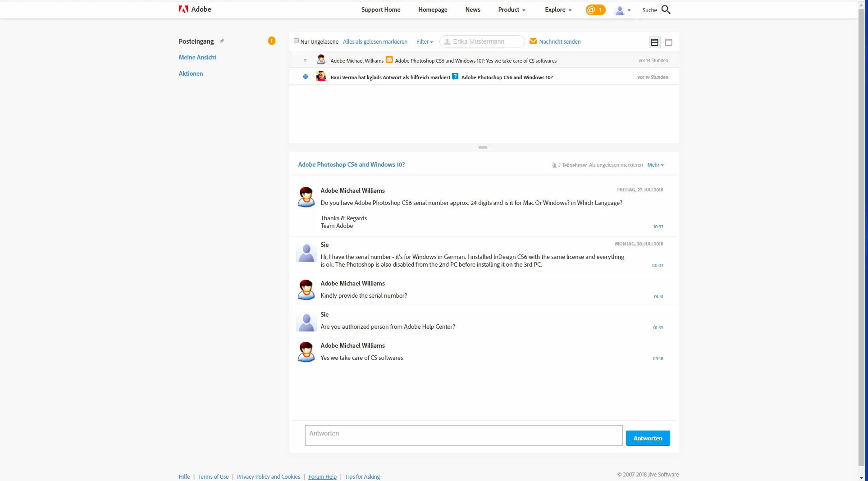Click the blue Antworten button

point(648,438)
